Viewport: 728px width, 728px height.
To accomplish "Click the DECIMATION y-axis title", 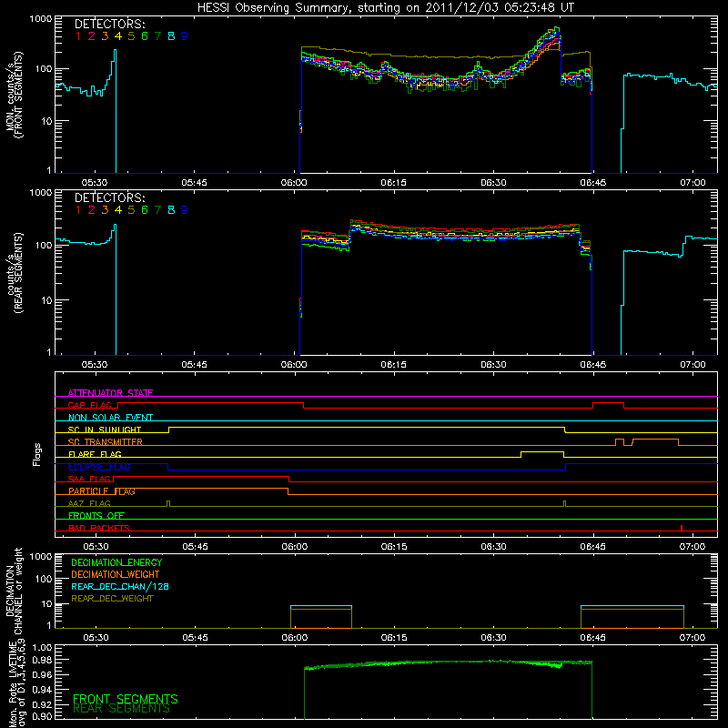I will coord(14,591).
